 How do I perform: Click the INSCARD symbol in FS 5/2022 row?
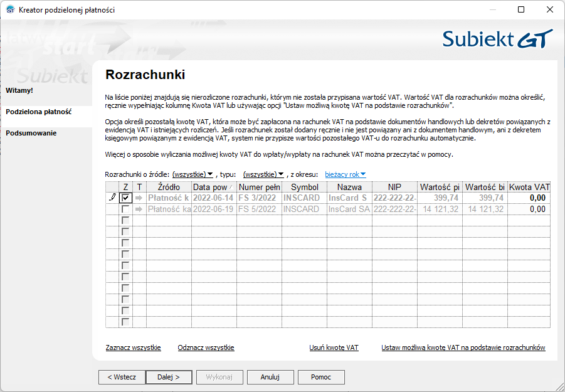coord(305,209)
